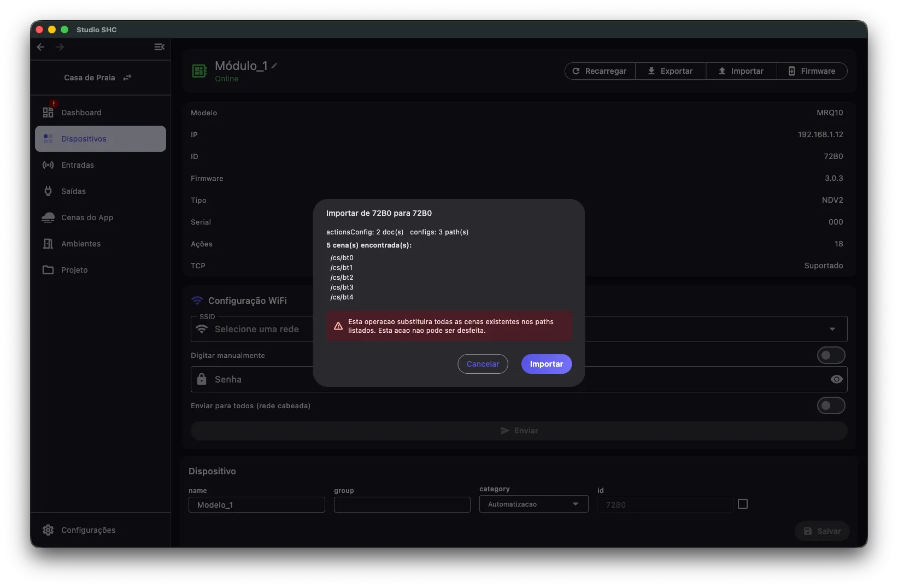
Task: Click the lock icon in Senha field
Action: [x=202, y=379]
